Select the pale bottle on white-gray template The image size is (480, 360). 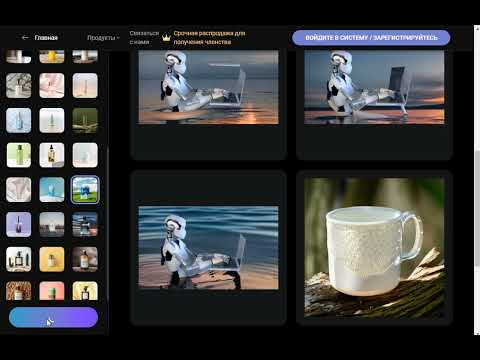coord(52,120)
